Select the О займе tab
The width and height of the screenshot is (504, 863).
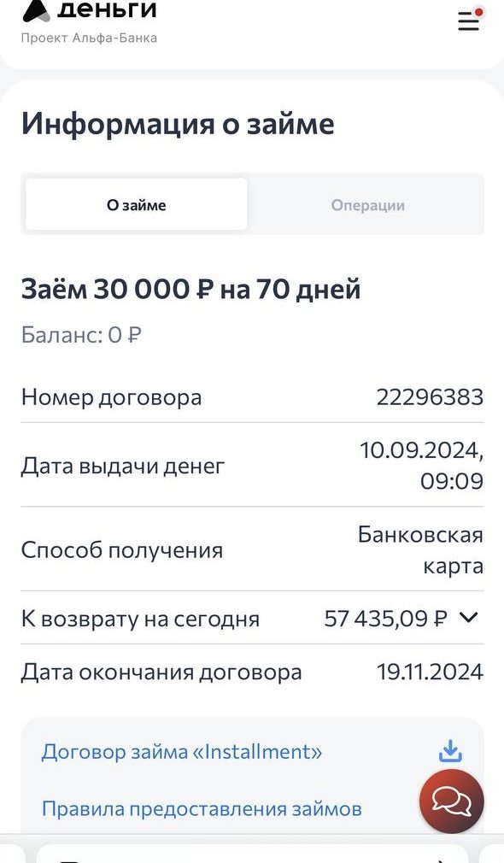click(x=137, y=205)
